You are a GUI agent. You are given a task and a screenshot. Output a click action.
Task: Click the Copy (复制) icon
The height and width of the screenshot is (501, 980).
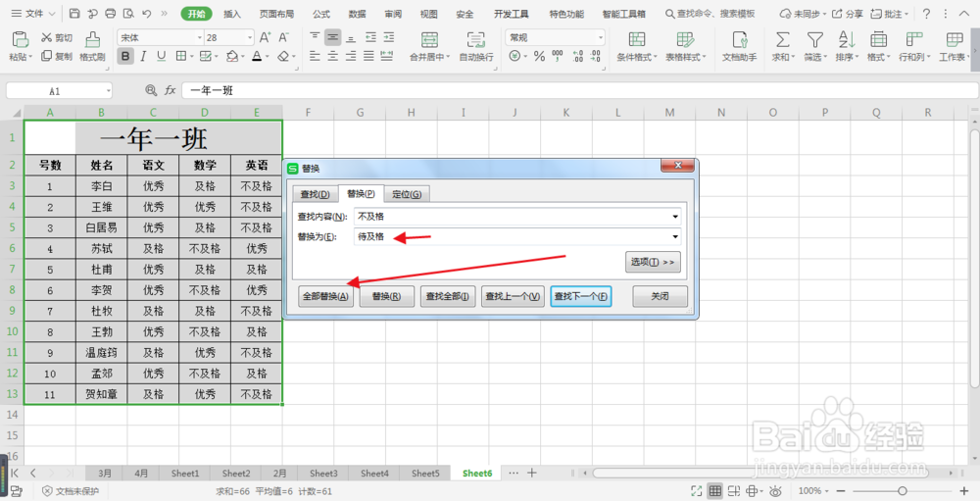[x=46, y=56]
